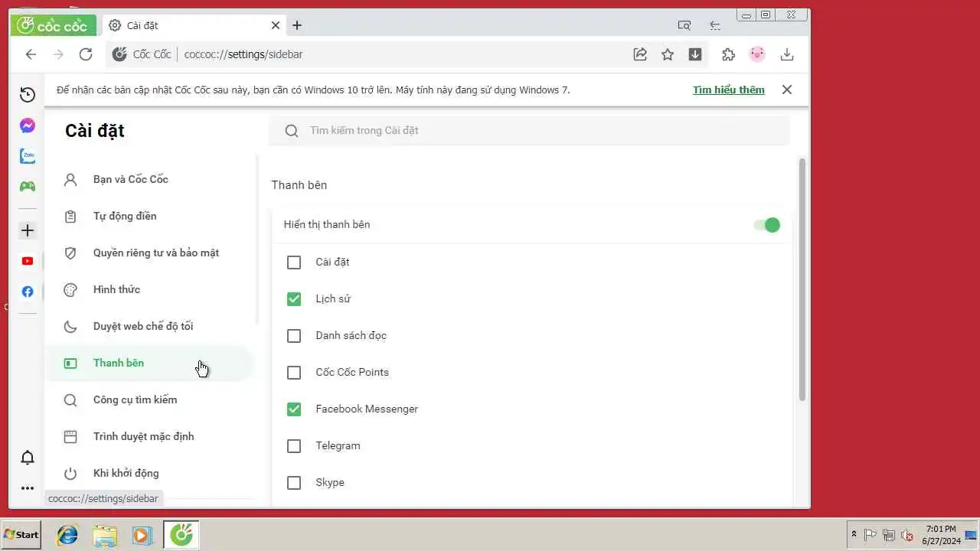Open Tự động điền settings
Image resolution: width=980 pixels, height=551 pixels.
pyautogui.click(x=149, y=217)
